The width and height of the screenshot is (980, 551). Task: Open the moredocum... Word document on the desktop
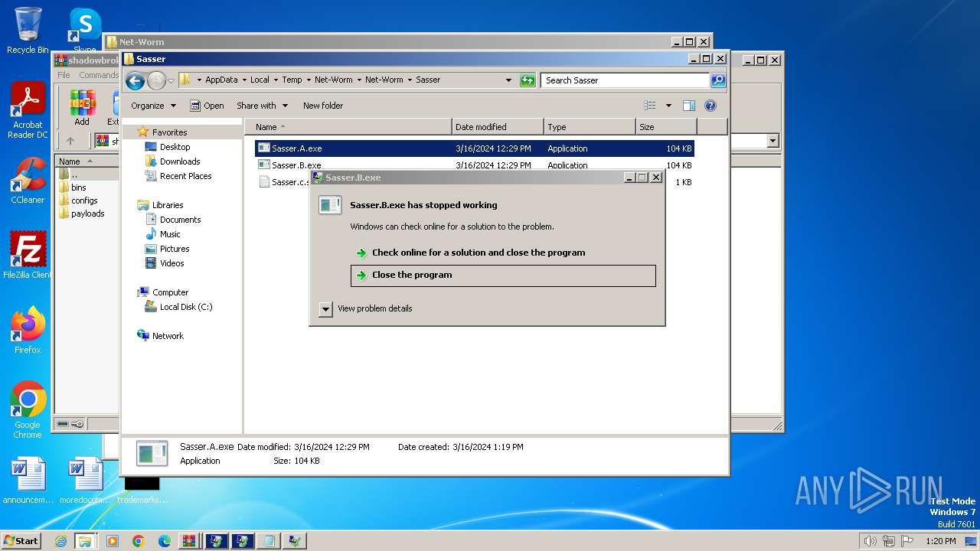(x=85, y=481)
